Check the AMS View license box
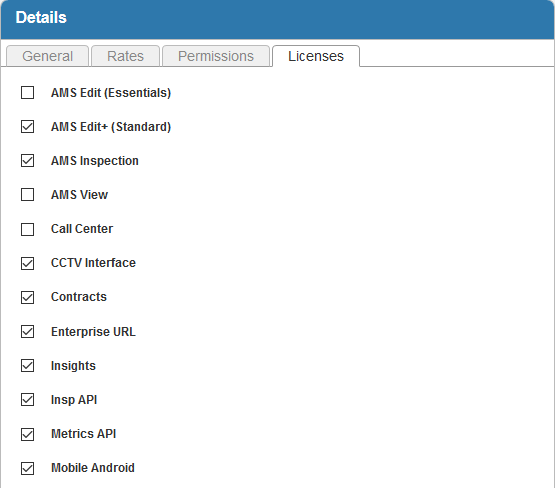 (27, 195)
